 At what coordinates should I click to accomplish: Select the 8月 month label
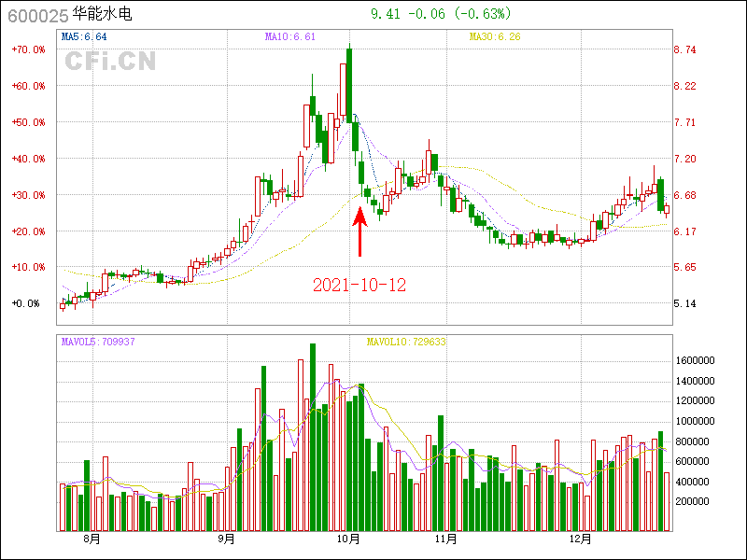pyautogui.click(x=92, y=539)
